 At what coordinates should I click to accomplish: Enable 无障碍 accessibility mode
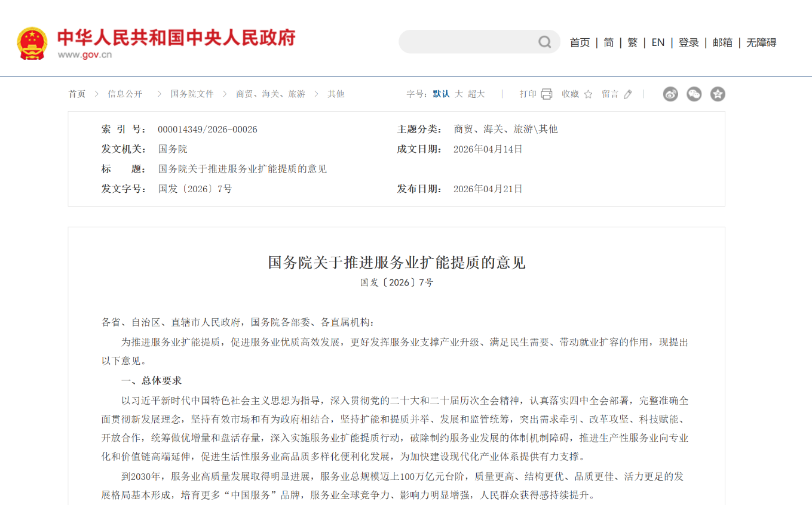pyautogui.click(x=761, y=42)
